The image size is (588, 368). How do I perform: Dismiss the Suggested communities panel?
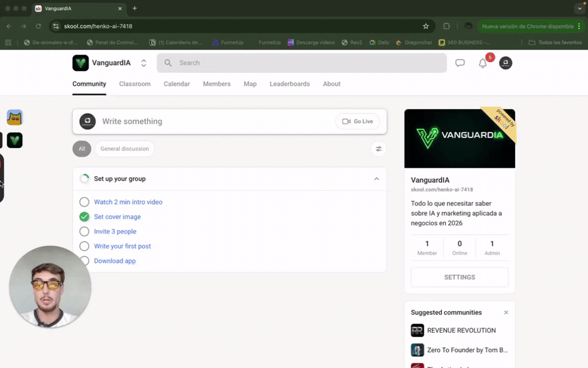tap(506, 312)
